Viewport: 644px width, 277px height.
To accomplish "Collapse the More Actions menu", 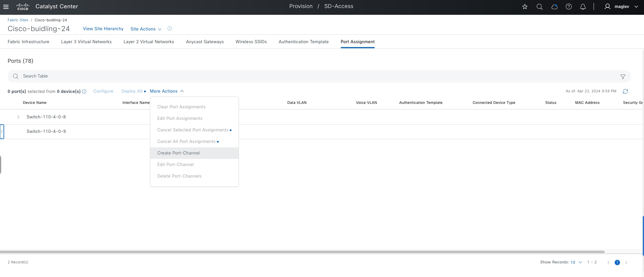I will (167, 91).
